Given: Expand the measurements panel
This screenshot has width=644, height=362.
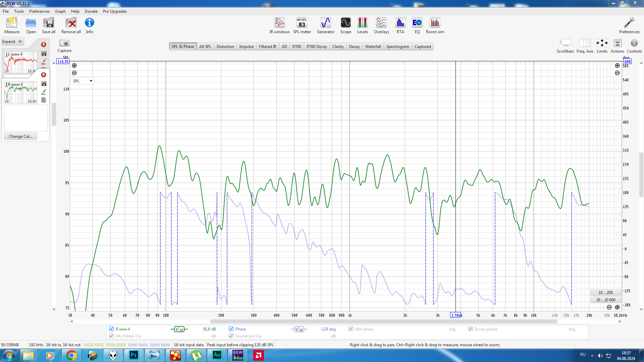Looking at the screenshot, I should 12,42.
